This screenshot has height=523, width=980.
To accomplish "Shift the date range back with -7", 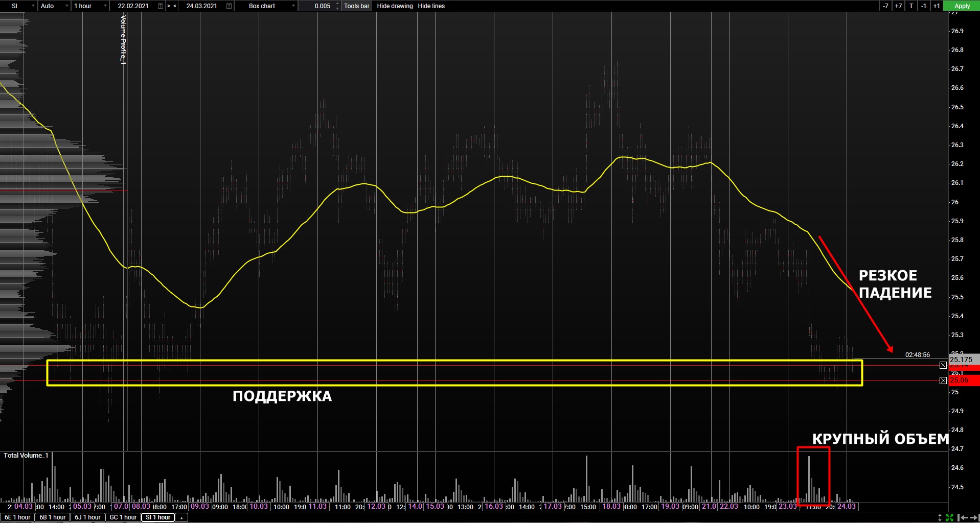I will click(x=885, y=6).
